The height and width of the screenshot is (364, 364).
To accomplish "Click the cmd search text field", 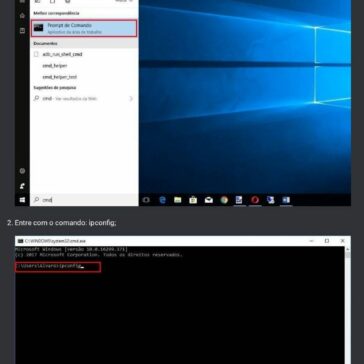I will click(x=84, y=200).
